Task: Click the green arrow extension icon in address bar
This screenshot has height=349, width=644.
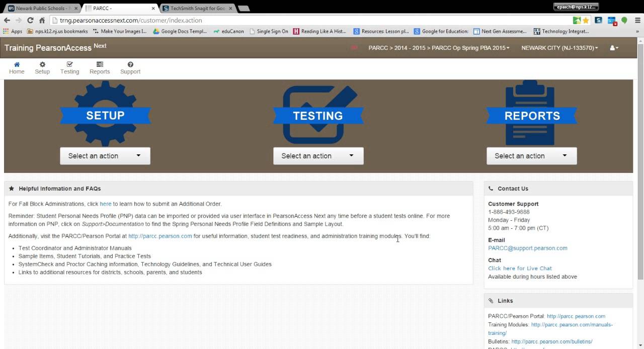Action: click(577, 21)
